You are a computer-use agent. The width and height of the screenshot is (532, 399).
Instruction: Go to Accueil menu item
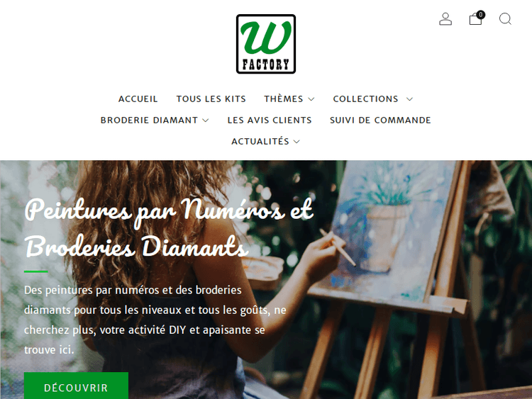138,99
